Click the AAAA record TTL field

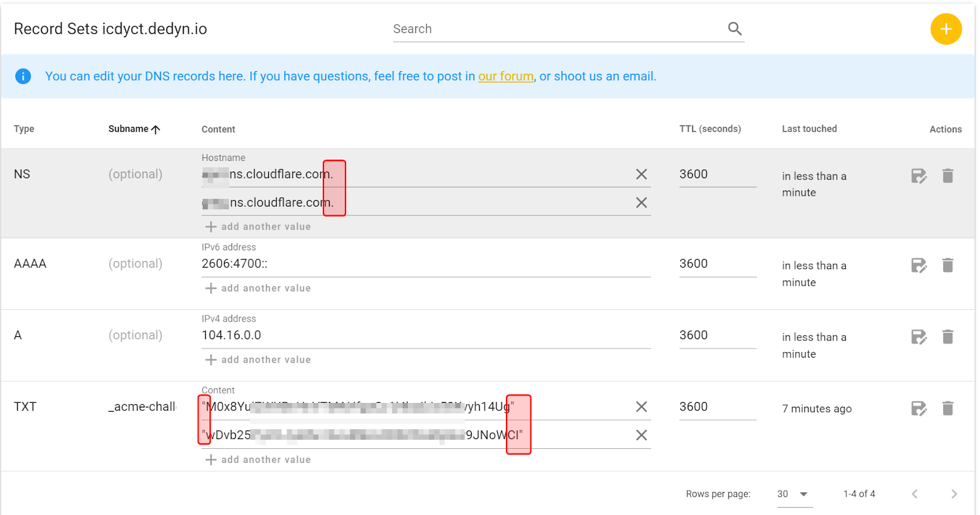click(x=717, y=264)
